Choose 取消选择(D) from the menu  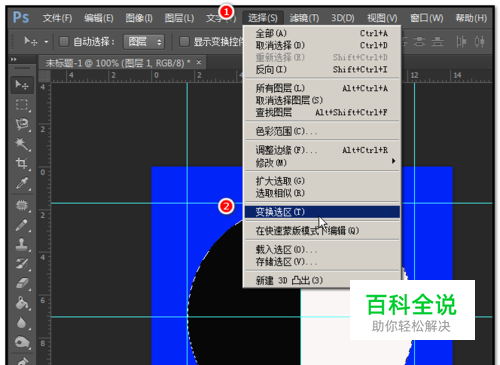pos(322,45)
